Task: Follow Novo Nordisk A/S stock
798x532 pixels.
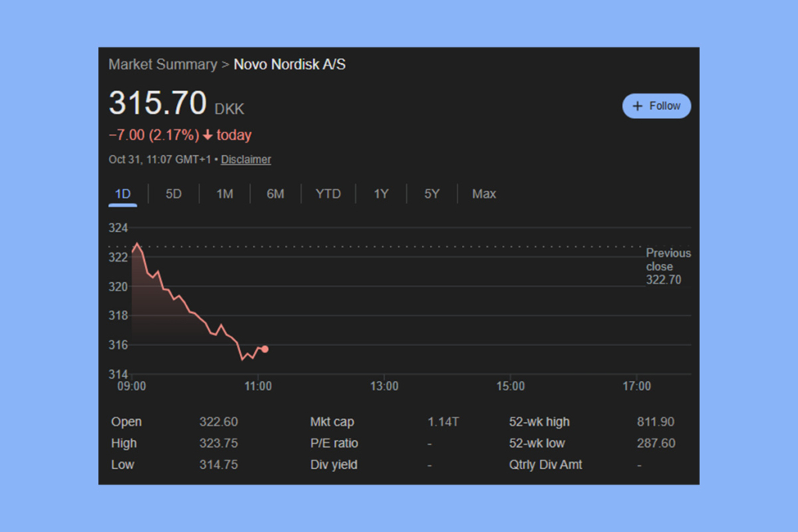Action: click(x=656, y=106)
